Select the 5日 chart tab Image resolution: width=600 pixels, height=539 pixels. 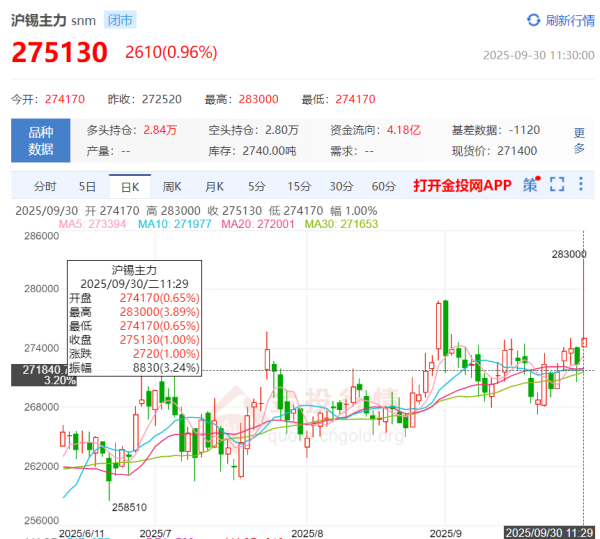point(88,186)
